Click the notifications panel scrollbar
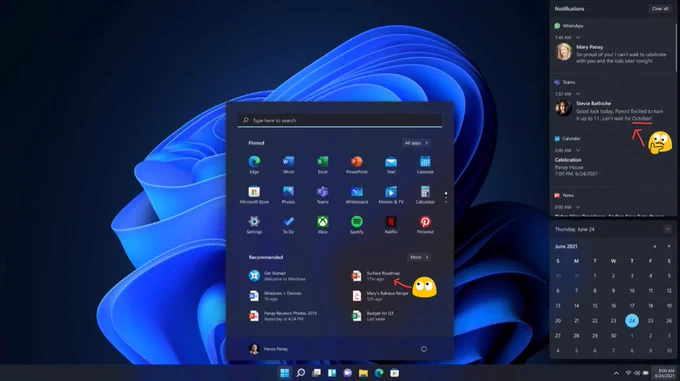Screen dimensions: 680x381 click(676, 47)
